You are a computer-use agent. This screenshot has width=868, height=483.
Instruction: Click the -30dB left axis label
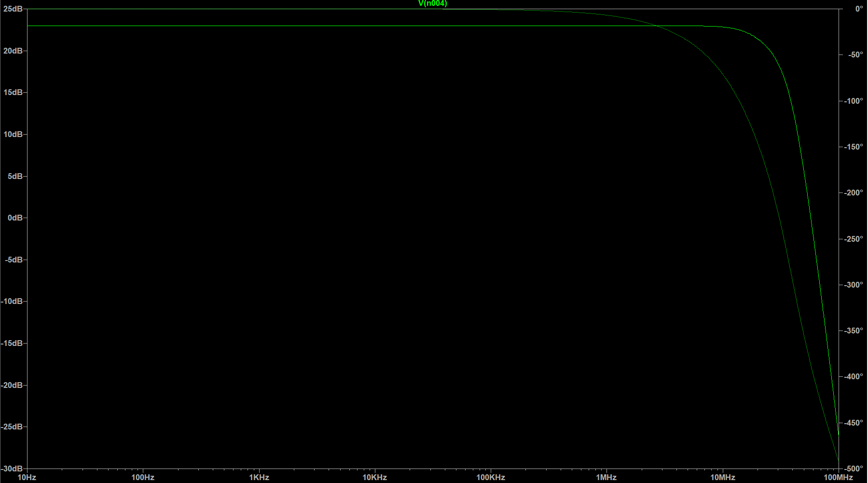click(12, 469)
